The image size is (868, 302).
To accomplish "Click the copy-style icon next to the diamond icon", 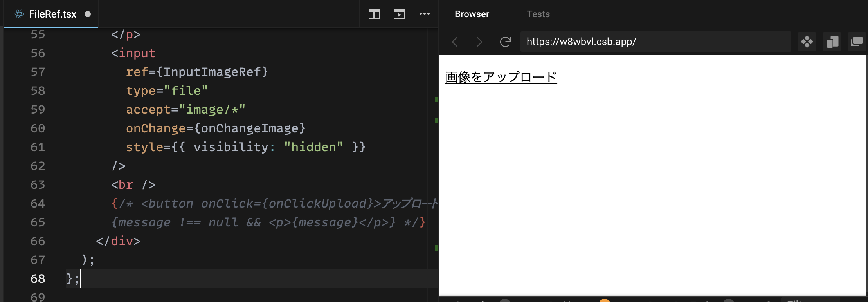I will (x=832, y=42).
